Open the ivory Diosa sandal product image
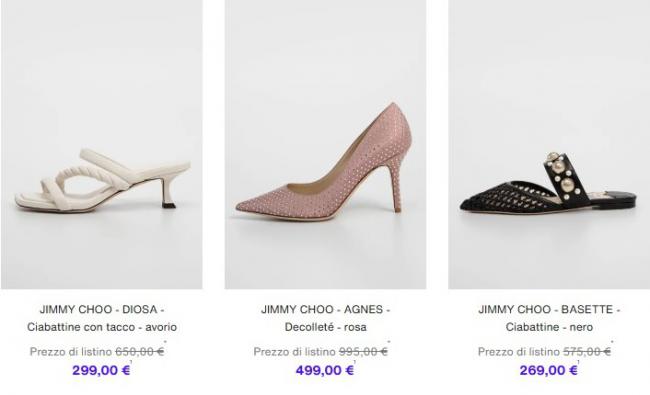Image resolution: width=650 pixels, height=395 pixels. pos(102,144)
